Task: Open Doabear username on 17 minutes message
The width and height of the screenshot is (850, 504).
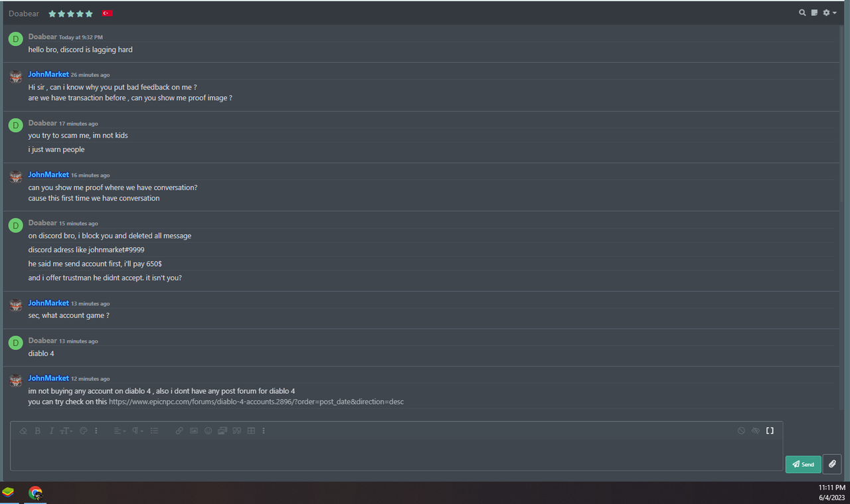Action: click(42, 123)
